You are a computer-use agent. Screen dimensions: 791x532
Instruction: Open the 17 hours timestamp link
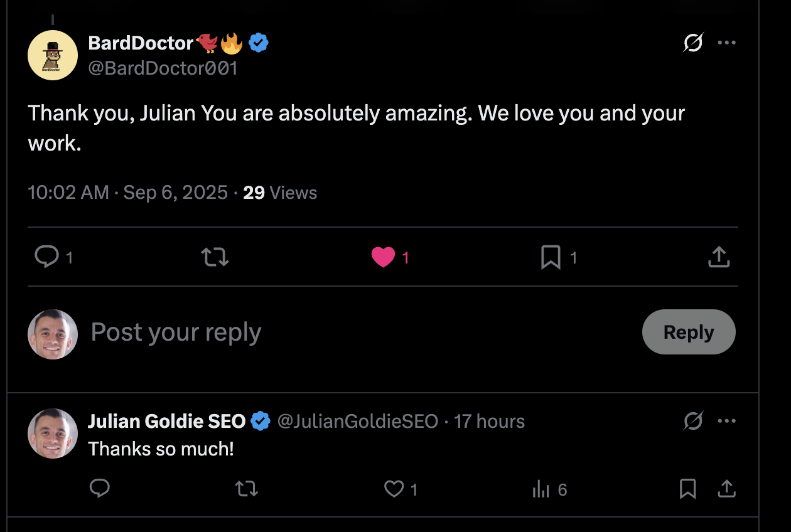[489, 421]
